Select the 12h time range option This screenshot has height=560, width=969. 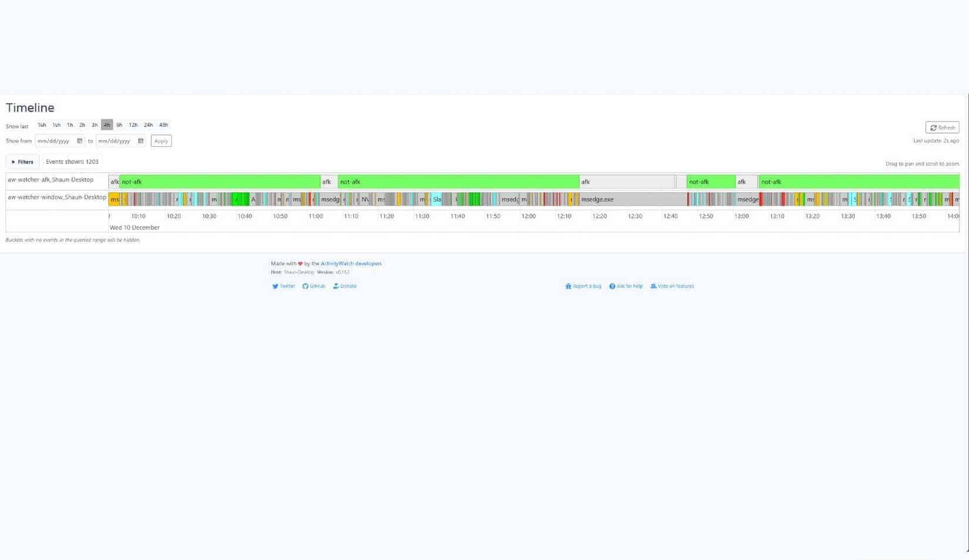point(133,125)
